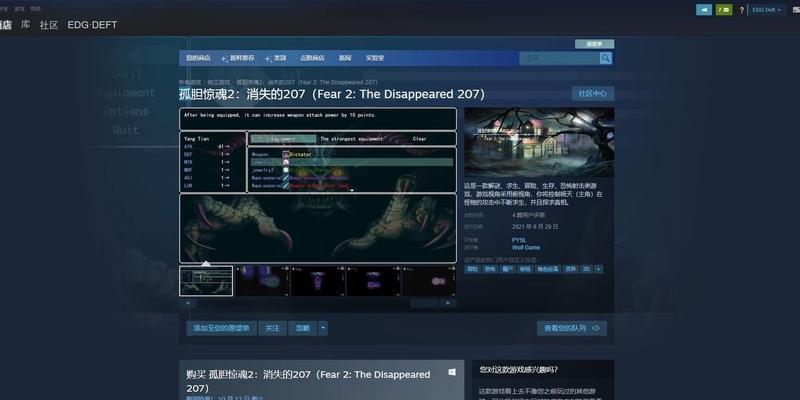Open the 新闻 store tab

345,58
